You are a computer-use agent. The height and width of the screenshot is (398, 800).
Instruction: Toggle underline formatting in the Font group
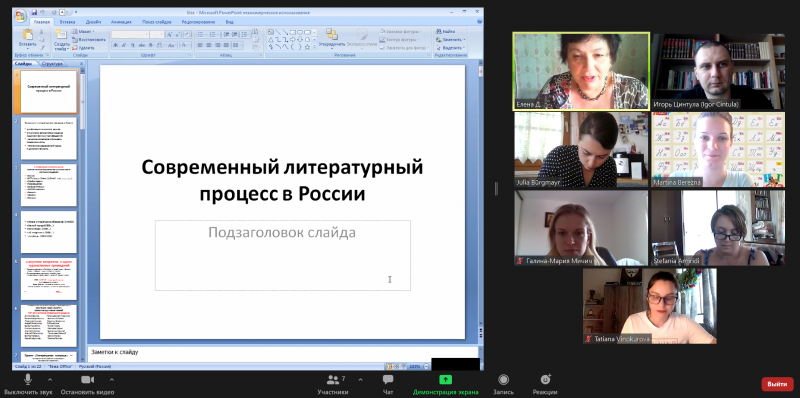click(x=132, y=45)
